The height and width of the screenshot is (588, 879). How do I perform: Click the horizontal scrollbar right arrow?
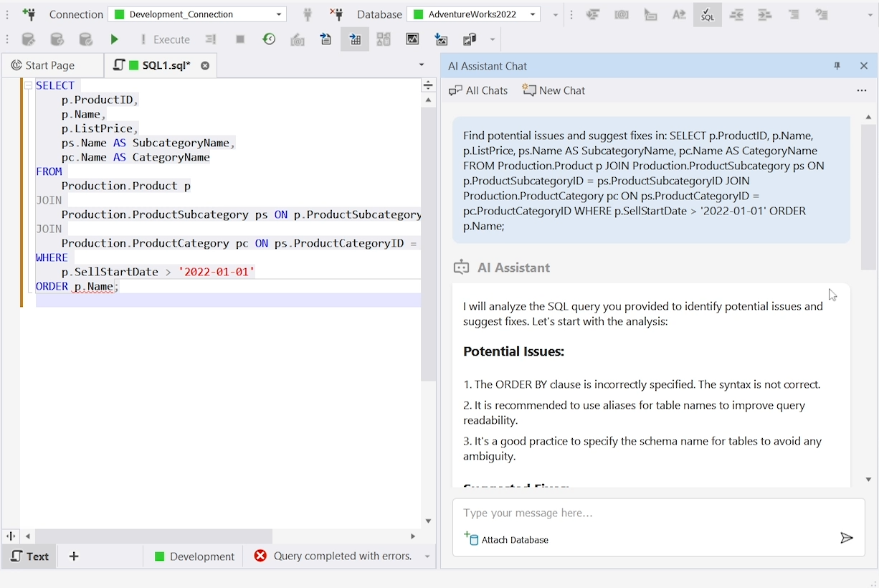413,536
